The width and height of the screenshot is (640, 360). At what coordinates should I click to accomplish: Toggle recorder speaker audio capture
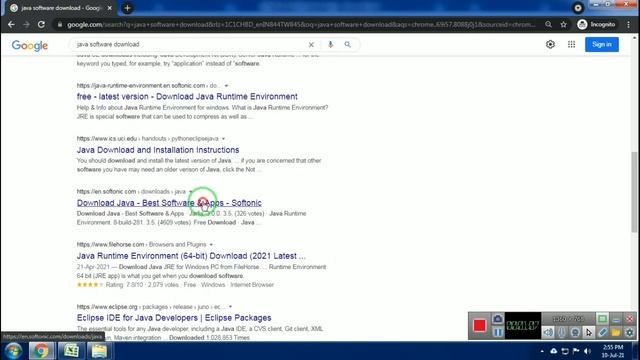pos(549,332)
